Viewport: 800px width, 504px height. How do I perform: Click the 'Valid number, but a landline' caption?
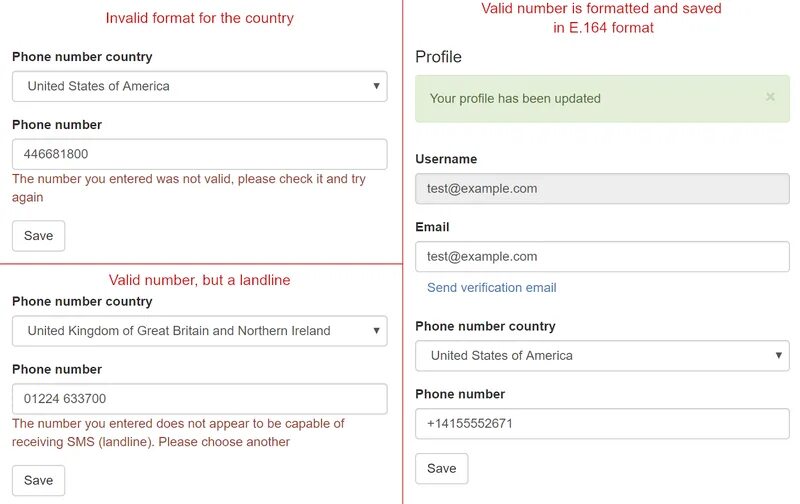[x=199, y=280]
